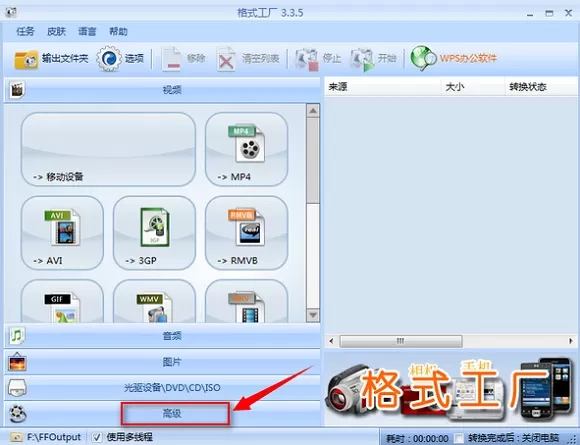Click the 耗时 : 00:00:00 elapsed time
The height and width of the screenshot is (445, 580).
coord(417,439)
